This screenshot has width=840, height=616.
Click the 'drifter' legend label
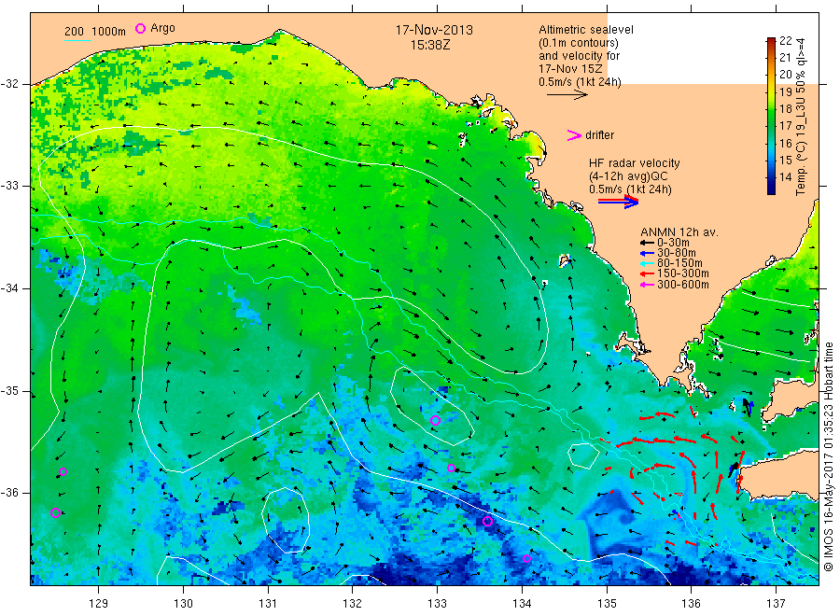[600, 135]
